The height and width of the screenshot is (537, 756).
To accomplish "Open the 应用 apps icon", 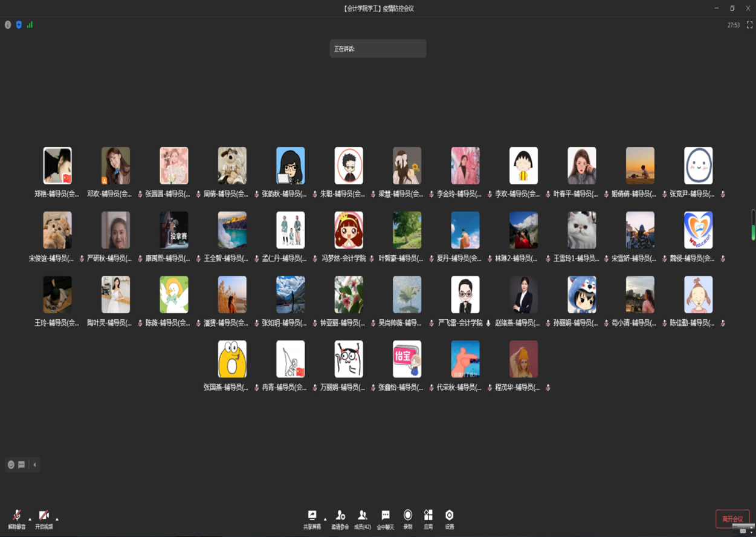I will 428,516.
